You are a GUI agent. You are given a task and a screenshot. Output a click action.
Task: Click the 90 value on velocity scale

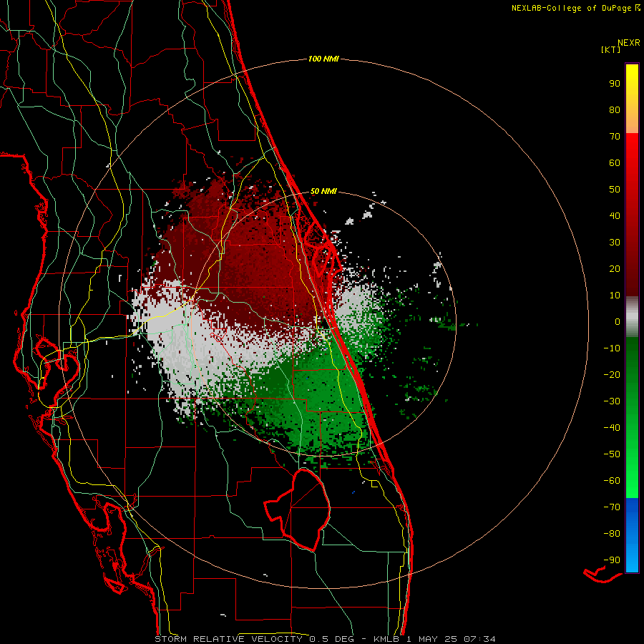click(615, 84)
